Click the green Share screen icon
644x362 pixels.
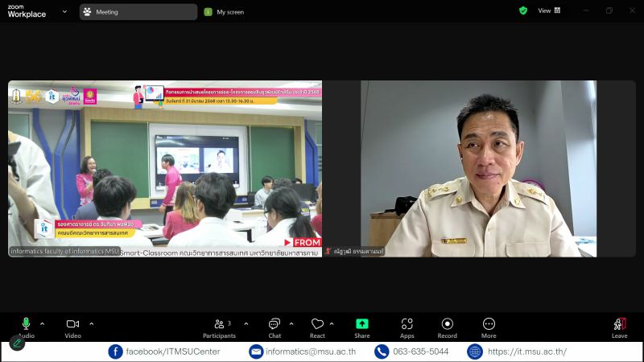362,324
